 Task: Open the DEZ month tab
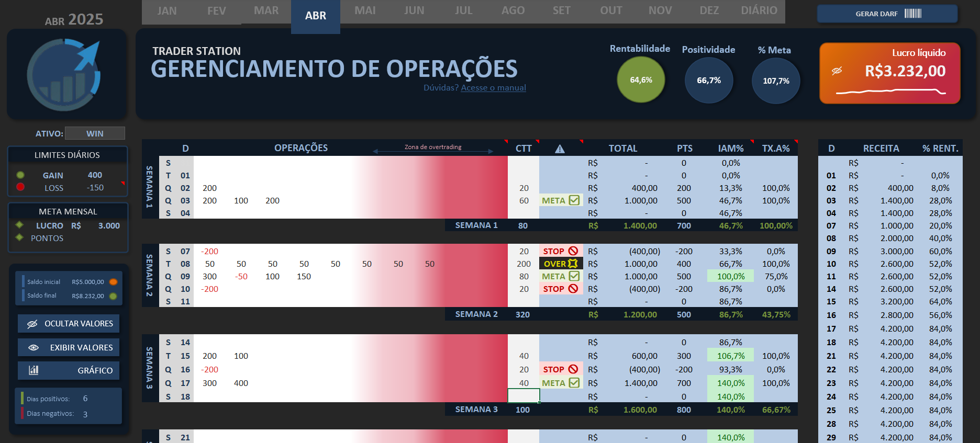click(709, 11)
